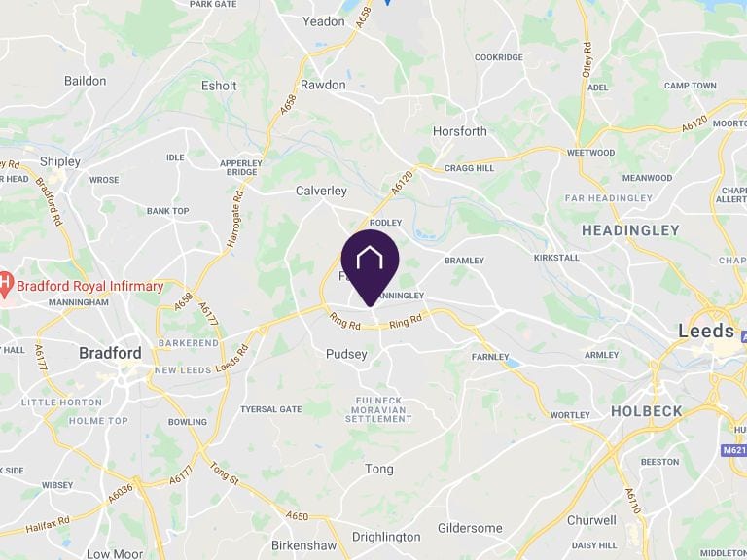Screen dimensions: 747x560
Task: Click the blue marker near Yeadon
Action: pos(388,2)
